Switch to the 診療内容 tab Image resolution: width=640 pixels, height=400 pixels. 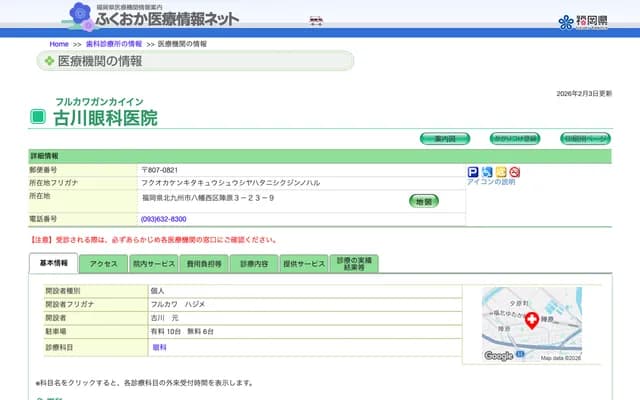(x=254, y=264)
